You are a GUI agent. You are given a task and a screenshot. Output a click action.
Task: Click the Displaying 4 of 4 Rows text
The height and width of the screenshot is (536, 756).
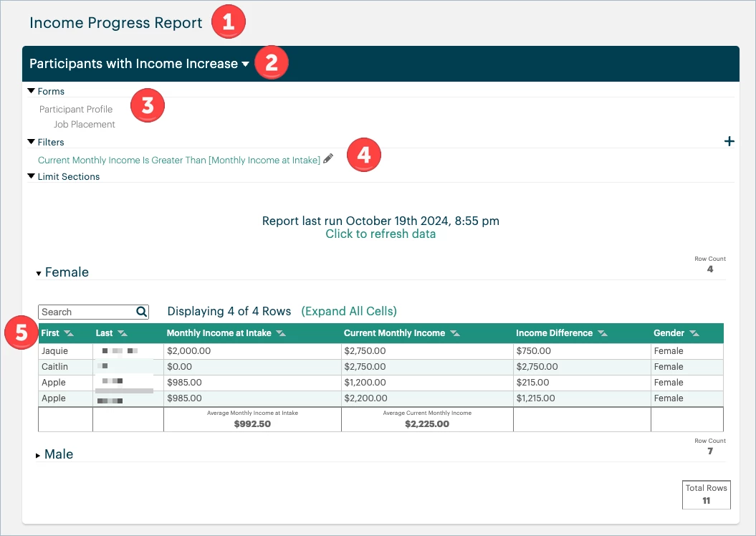[229, 312]
